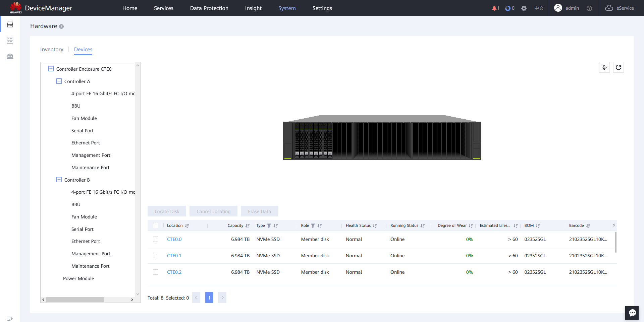The image size is (644, 322).
Task: Click the Hardware help question icon
Action: point(61,26)
